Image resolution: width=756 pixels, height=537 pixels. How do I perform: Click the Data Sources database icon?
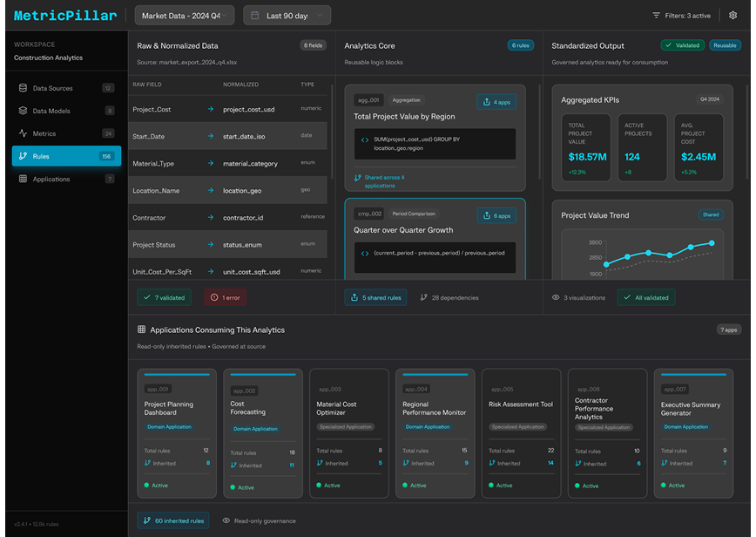coord(24,88)
